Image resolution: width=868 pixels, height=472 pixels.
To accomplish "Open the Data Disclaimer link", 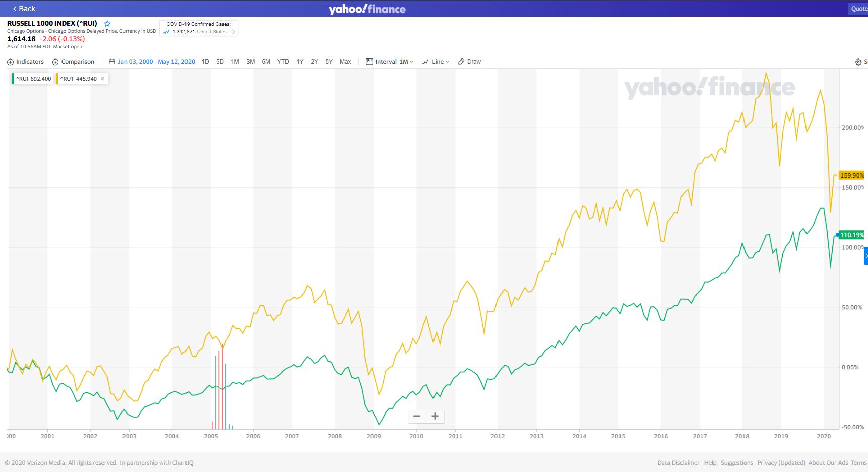I will point(678,463).
